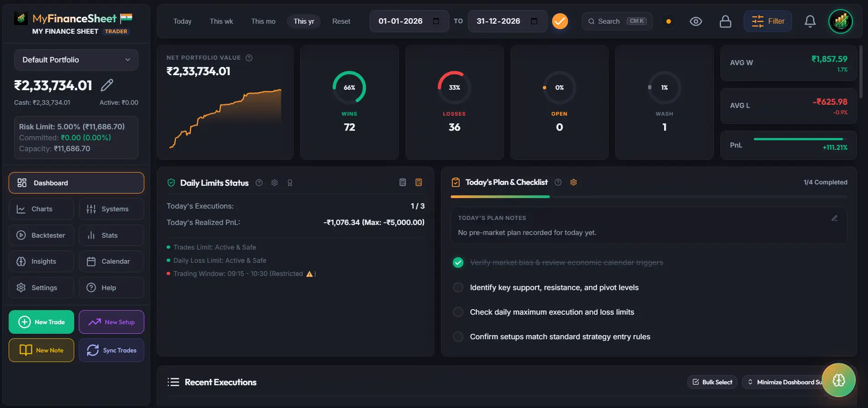The image size is (868, 408).
Task: Click the Losses 33% circular gauge
Action: 454,87
